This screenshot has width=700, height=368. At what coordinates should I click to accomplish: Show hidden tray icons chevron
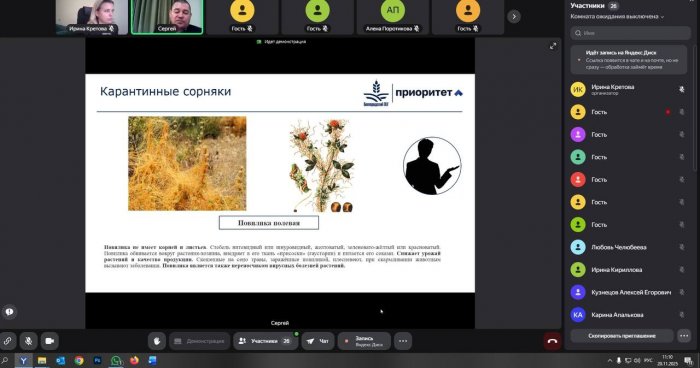tap(610, 360)
